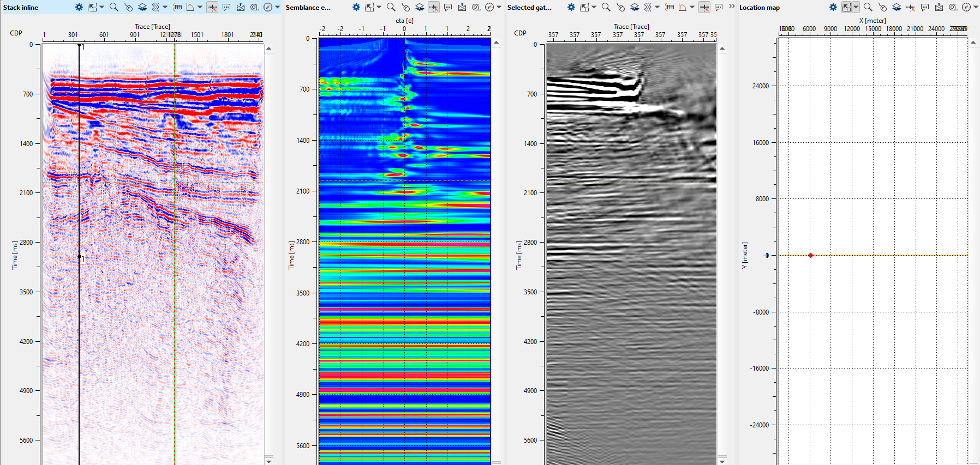Click red location marker on map
Image resolution: width=980 pixels, height=465 pixels.
coord(810,255)
